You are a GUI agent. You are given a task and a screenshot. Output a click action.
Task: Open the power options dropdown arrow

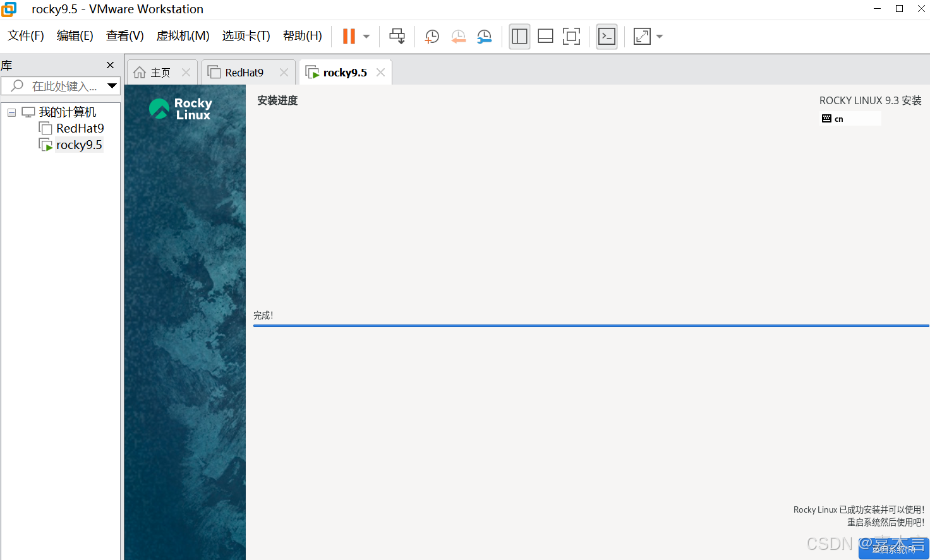(366, 37)
